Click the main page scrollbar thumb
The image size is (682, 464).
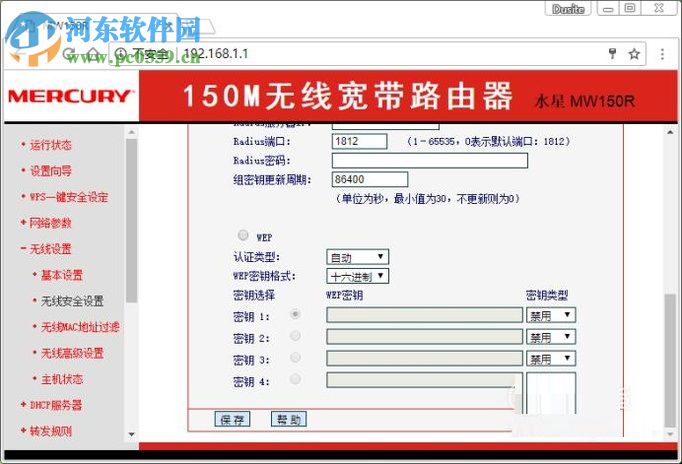(671, 361)
